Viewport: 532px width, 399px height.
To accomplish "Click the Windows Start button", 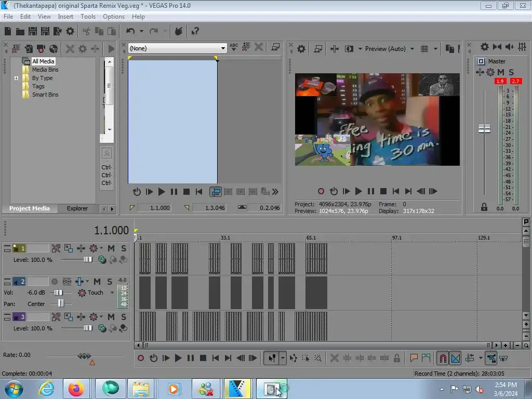I will (14, 389).
